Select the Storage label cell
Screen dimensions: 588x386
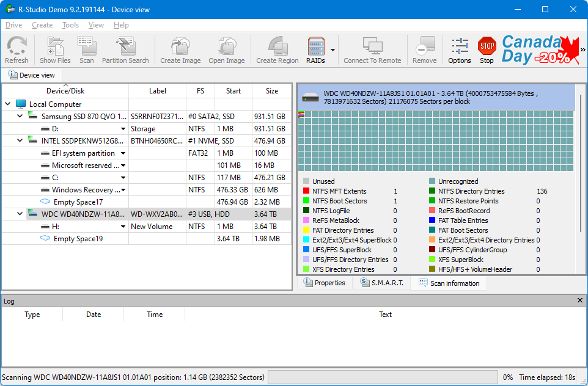click(158, 128)
